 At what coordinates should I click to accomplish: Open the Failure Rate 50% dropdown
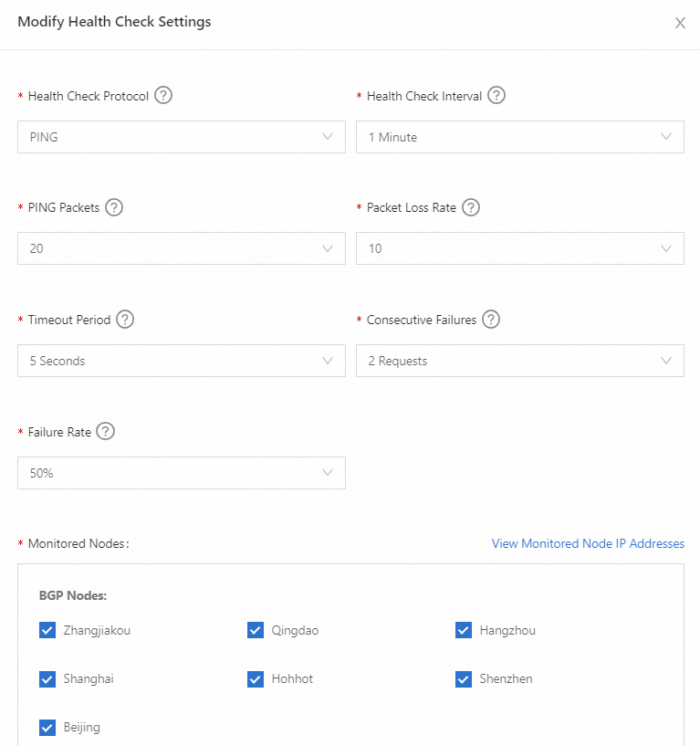[182, 473]
